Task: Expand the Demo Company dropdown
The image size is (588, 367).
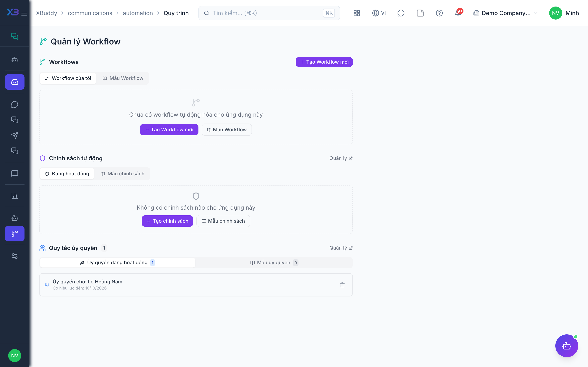Action: (506, 13)
